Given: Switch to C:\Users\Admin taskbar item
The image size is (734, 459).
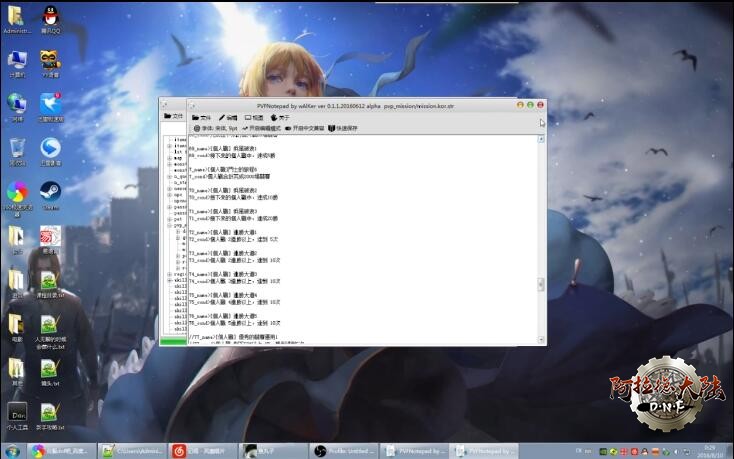Looking at the screenshot, I should (x=132, y=451).
